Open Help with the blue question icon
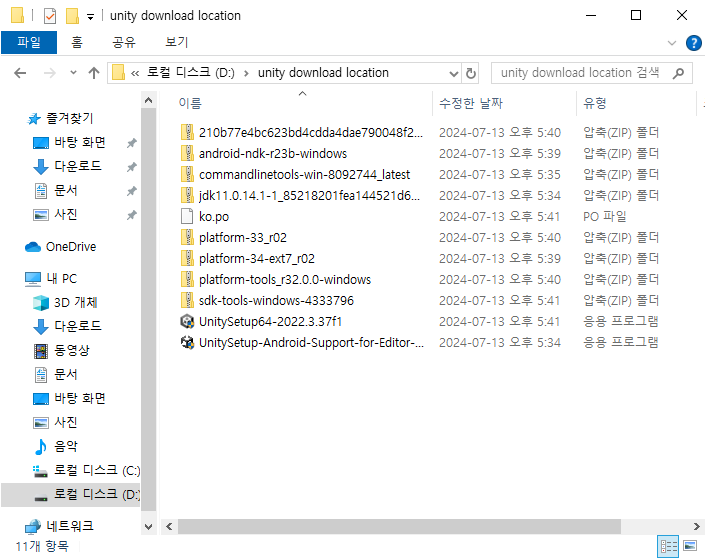Viewport: 706px width, 559px height. [x=693, y=43]
